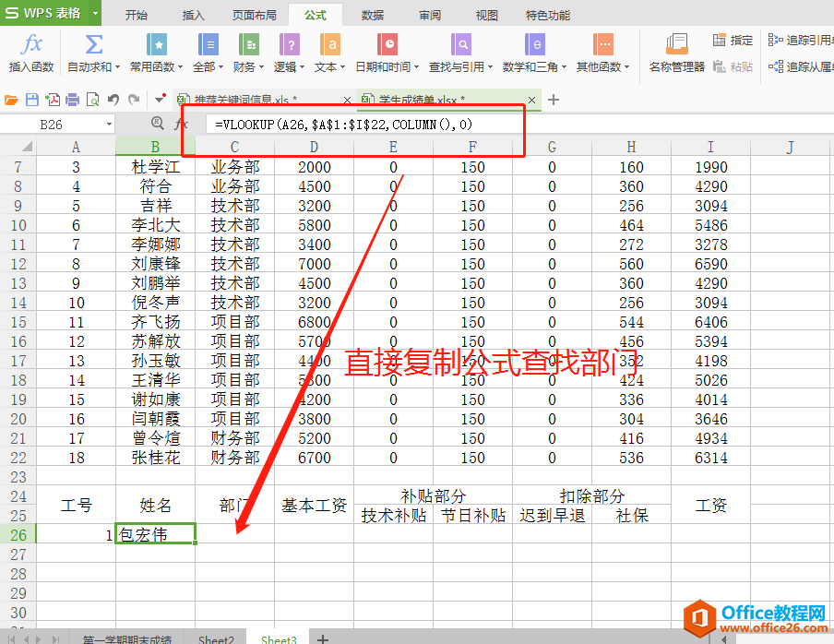834x644 pixels.
Task: Switch to the 数据 ribbon tab
Action: 373,15
